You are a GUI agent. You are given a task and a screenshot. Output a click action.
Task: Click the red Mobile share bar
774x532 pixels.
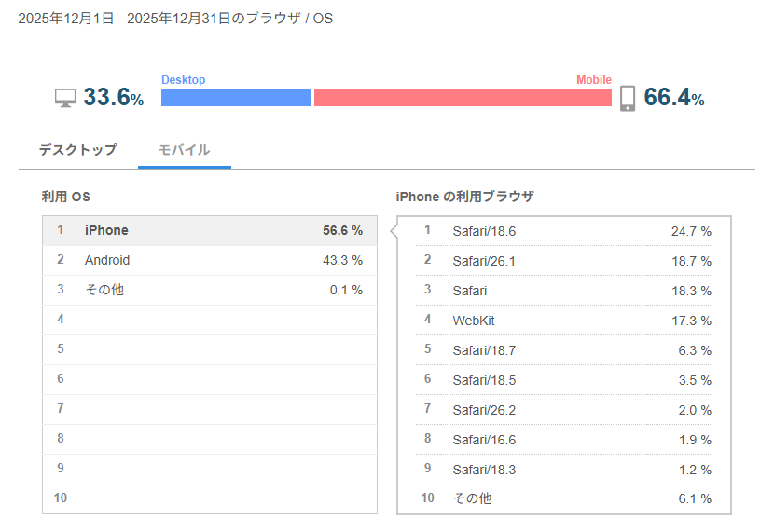(463, 98)
